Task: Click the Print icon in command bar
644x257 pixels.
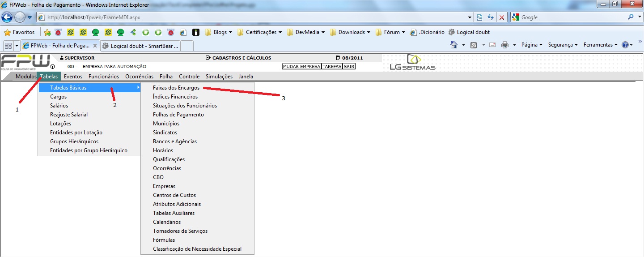Action: (x=505, y=45)
